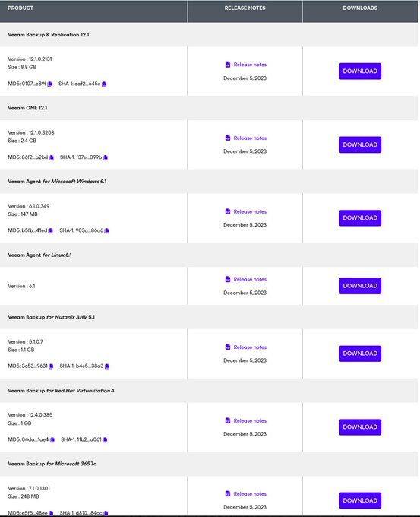
Task: Download Veeam Agent for Linux 6.1
Action: pyautogui.click(x=360, y=286)
